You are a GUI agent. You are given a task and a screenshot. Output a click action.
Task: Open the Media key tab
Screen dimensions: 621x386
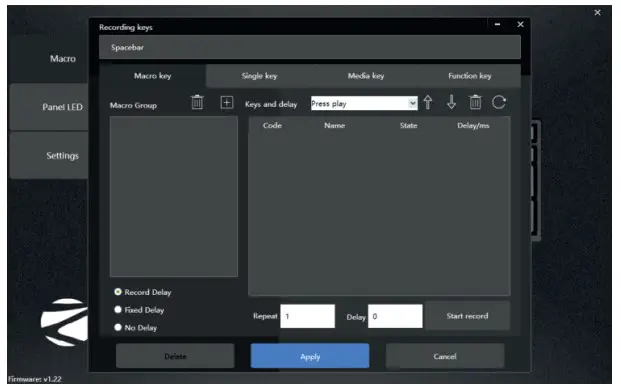(366, 76)
